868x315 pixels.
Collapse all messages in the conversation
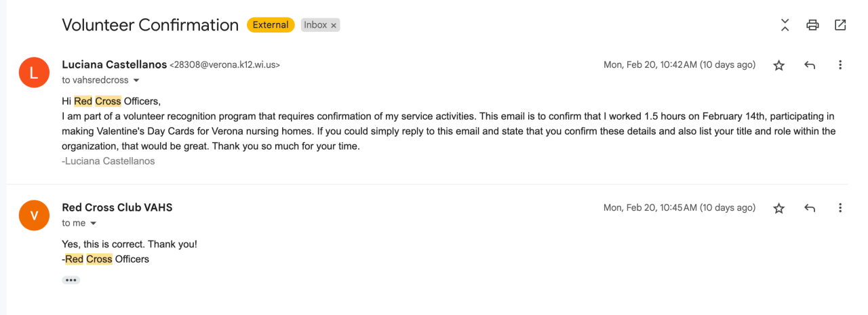click(785, 25)
